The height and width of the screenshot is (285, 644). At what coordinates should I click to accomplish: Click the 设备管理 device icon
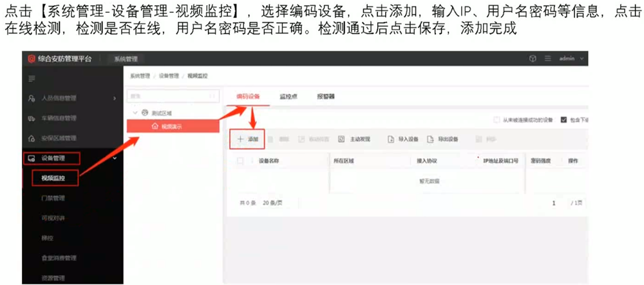pyautogui.click(x=31, y=159)
